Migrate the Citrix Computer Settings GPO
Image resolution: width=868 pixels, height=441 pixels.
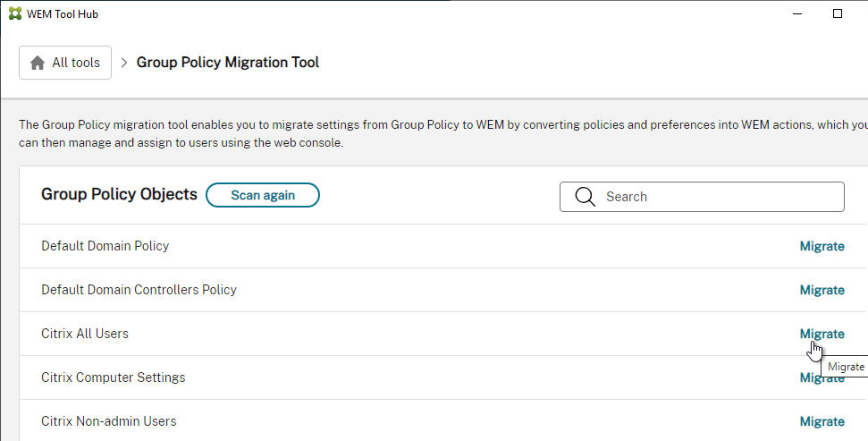(822, 377)
